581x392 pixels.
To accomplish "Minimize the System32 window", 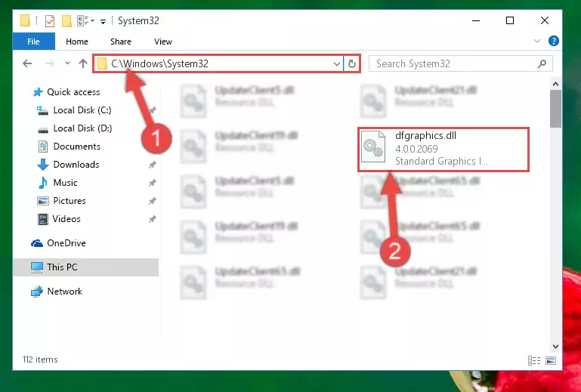I will click(476, 20).
